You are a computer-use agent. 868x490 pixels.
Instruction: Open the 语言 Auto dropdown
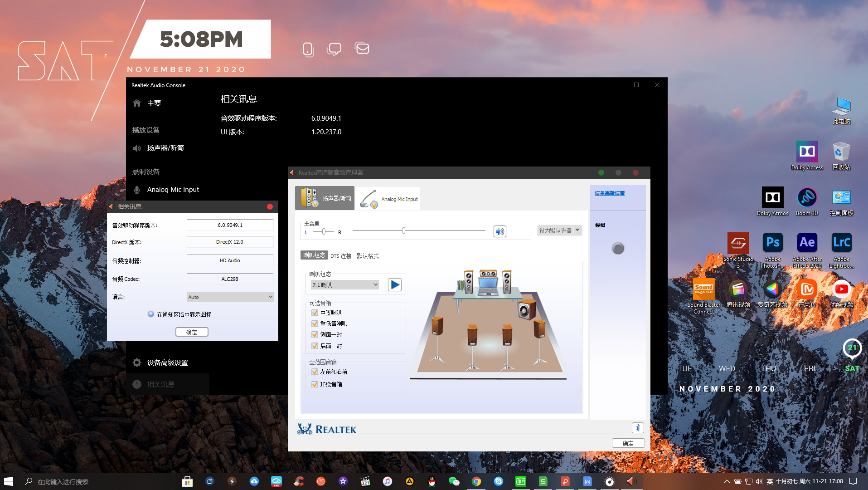pos(230,297)
